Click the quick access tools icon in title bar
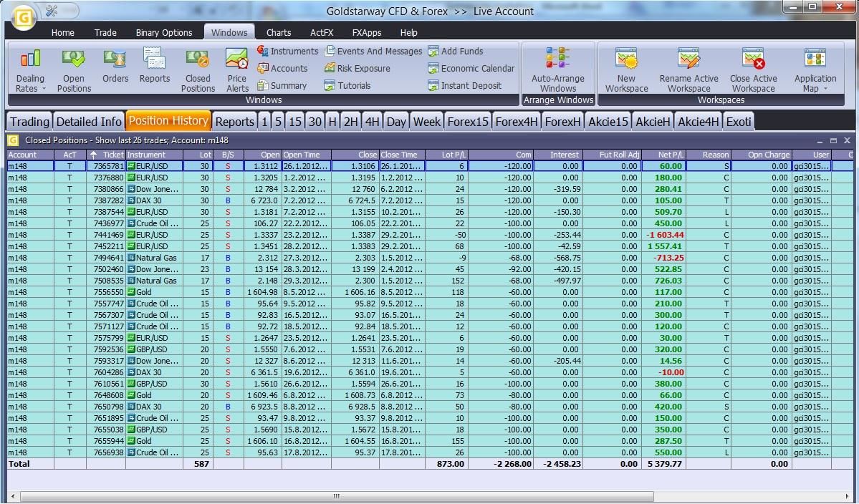Viewport: 859px width, 504px height. pyautogui.click(x=52, y=11)
